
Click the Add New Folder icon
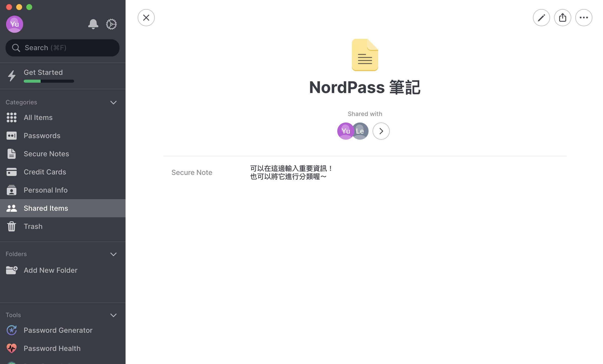pyautogui.click(x=12, y=270)
